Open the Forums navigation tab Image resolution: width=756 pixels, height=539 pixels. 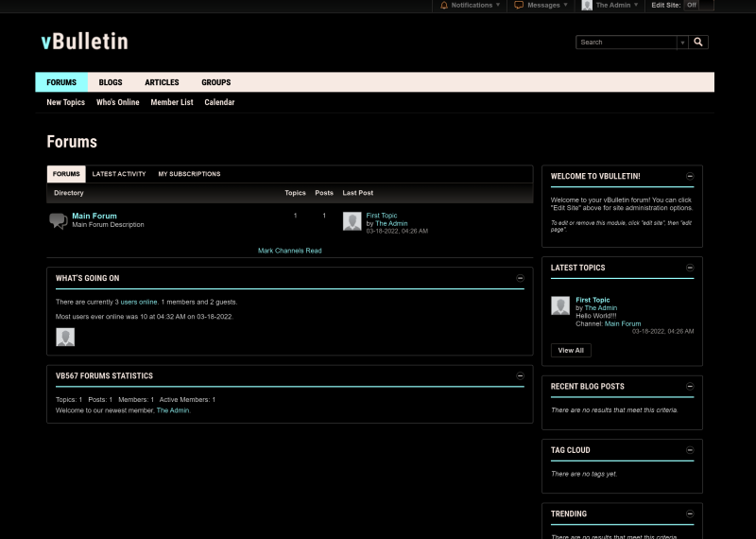(61, 82)
